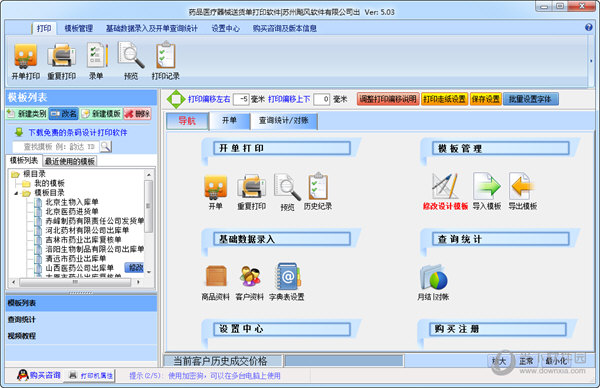Click the yellow 保存设置 button
This screenshot has height=388, width=600.
click(485, 99)
